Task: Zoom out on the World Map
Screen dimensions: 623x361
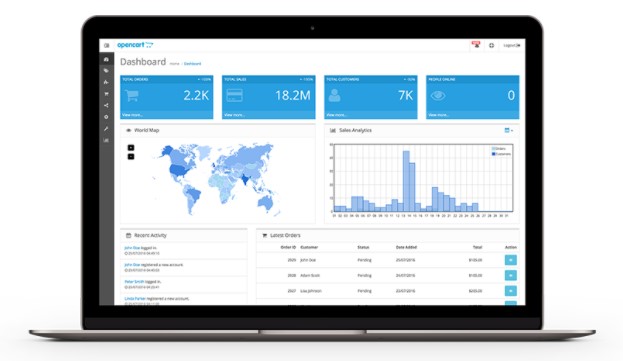Action: 131,156
